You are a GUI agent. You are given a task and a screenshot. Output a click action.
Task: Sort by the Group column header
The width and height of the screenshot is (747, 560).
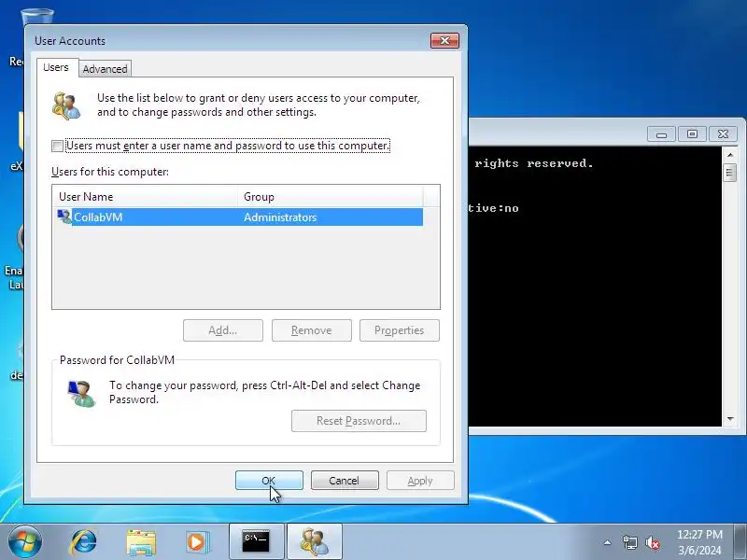tap(331, 197)
